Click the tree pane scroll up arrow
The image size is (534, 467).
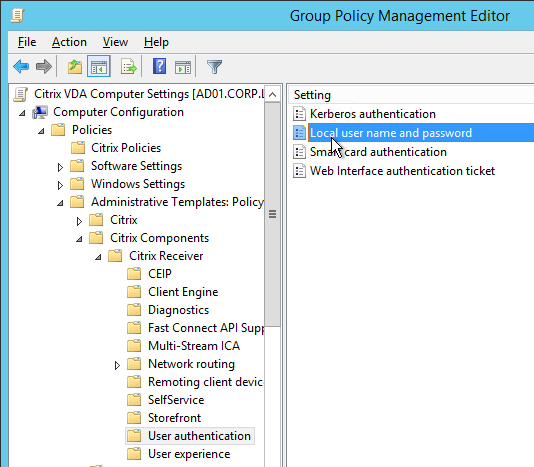coord(272,94)
